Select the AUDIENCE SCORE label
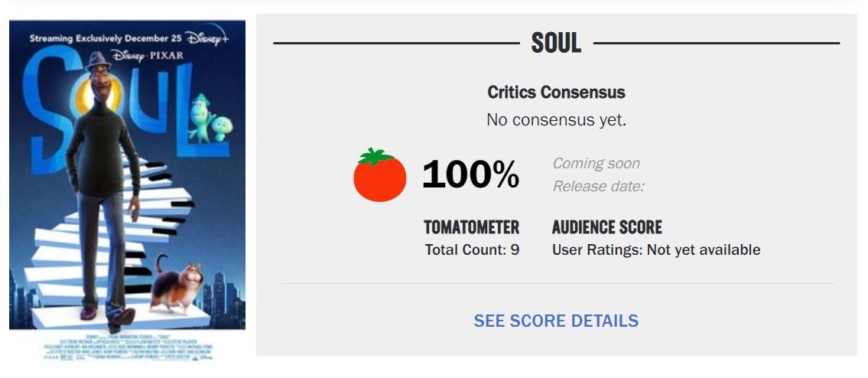 click(x=606, y=227)
